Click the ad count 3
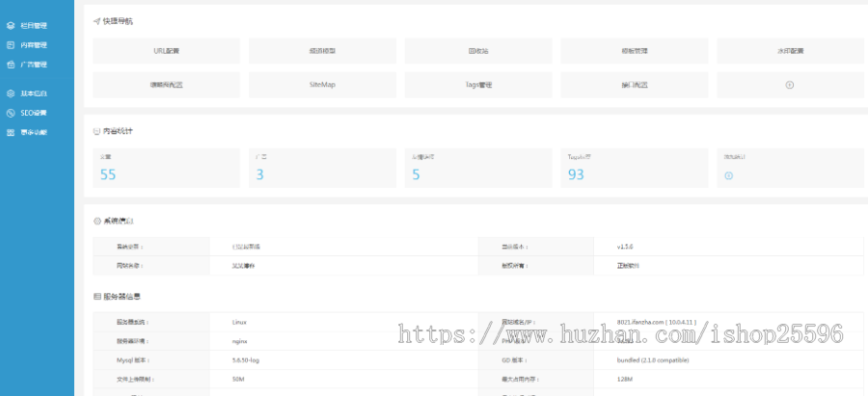 tap(259, 174)
